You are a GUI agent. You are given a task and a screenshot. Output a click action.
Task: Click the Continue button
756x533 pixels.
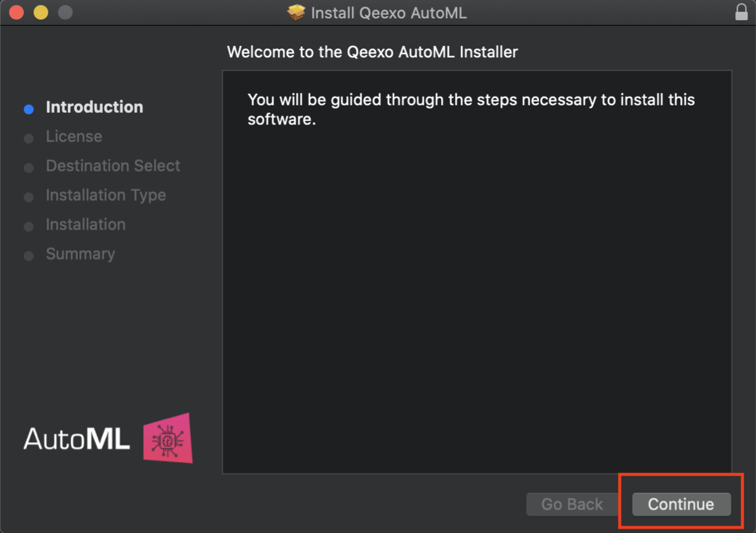681,504
